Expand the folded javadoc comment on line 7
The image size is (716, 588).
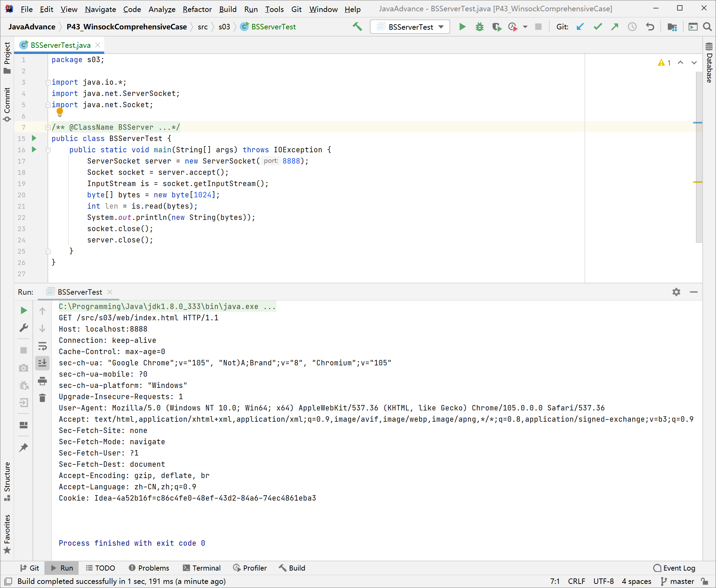[48, 127]
